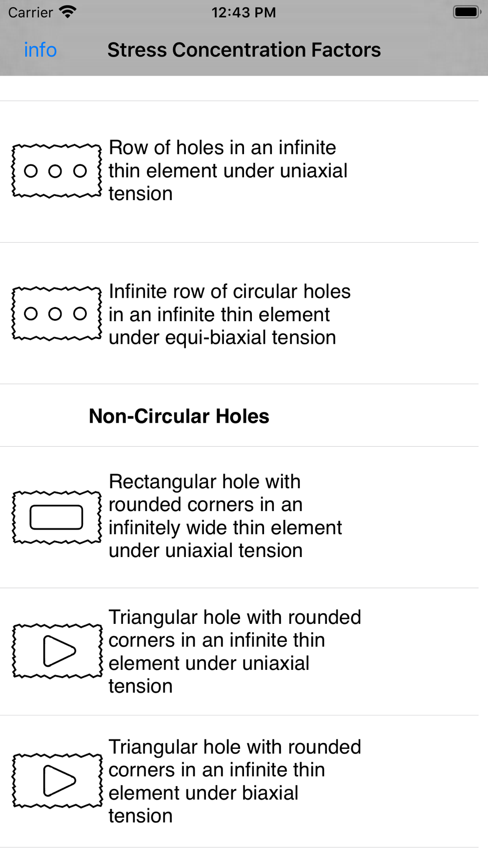The height and width of the screenshot is (868, 488).
Task: Tap the "Stress Concentration Factors" title
Action: click(x=244, y=50)
